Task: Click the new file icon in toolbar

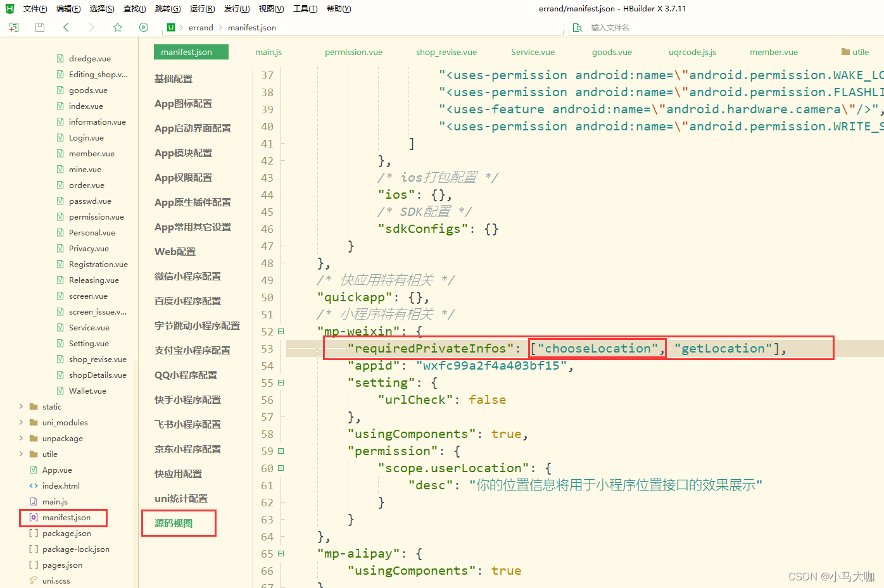Action: point(13,27)
